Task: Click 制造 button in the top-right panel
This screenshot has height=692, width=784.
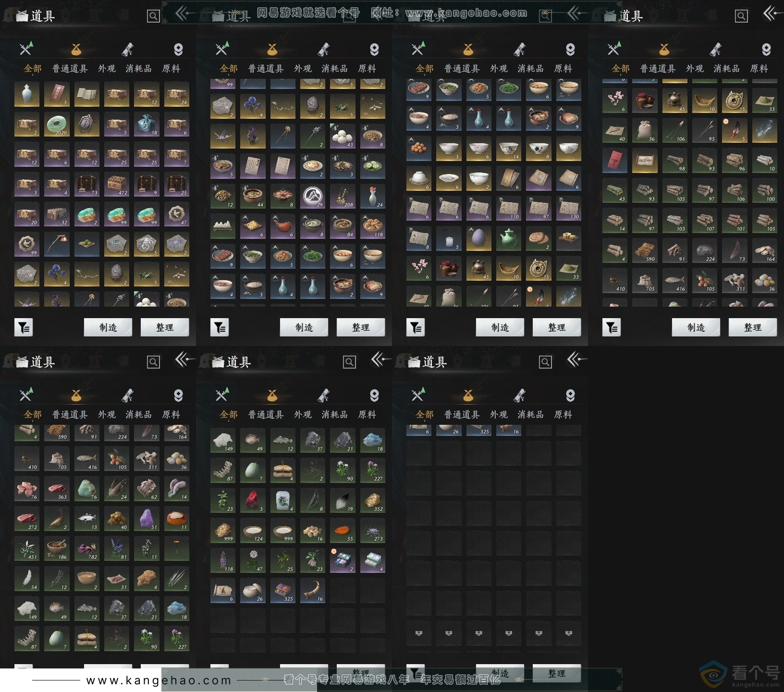Action: click(x=696, y=327)
